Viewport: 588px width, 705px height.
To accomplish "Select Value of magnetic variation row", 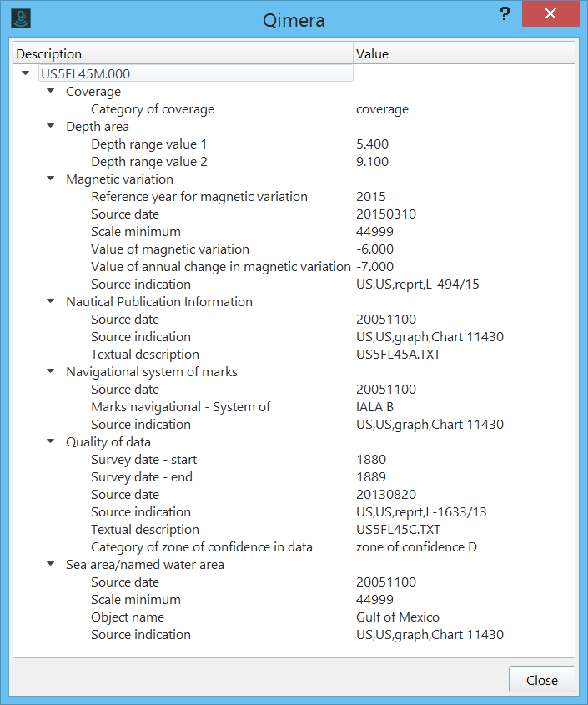I will [170, 249].
